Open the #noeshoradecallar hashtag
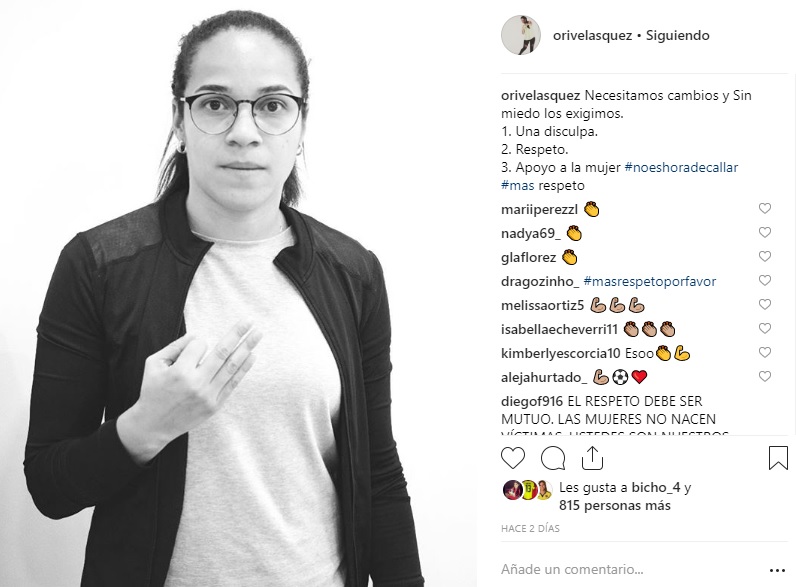796x587 pixels. [681, 168]
